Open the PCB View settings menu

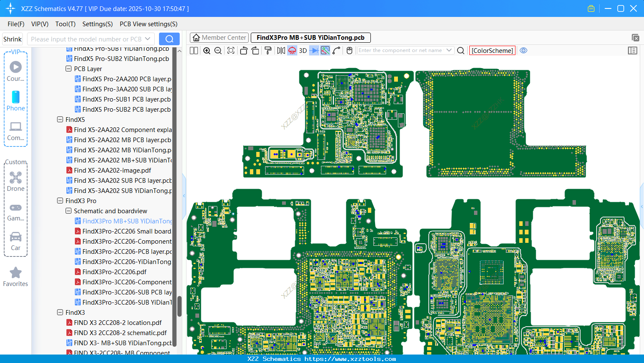[x=148, y=24]
